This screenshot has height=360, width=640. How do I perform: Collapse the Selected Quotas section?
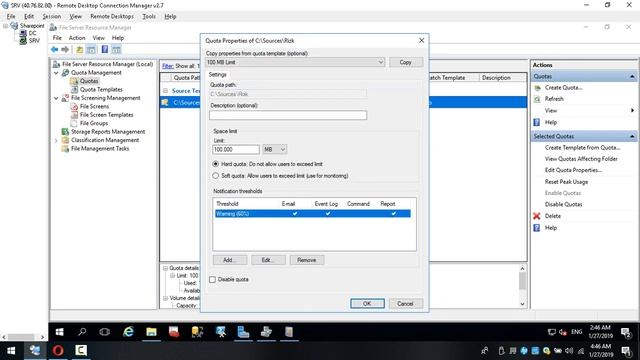(632, 136)
